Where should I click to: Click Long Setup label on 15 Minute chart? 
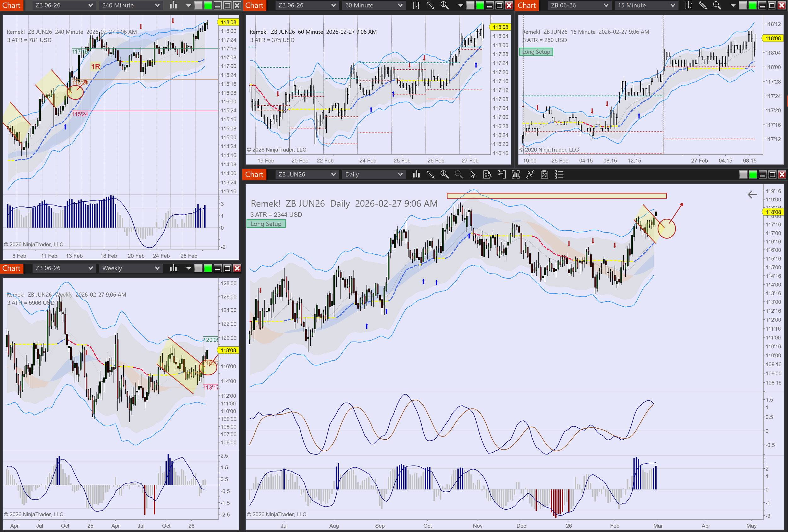tap(536, 52)
